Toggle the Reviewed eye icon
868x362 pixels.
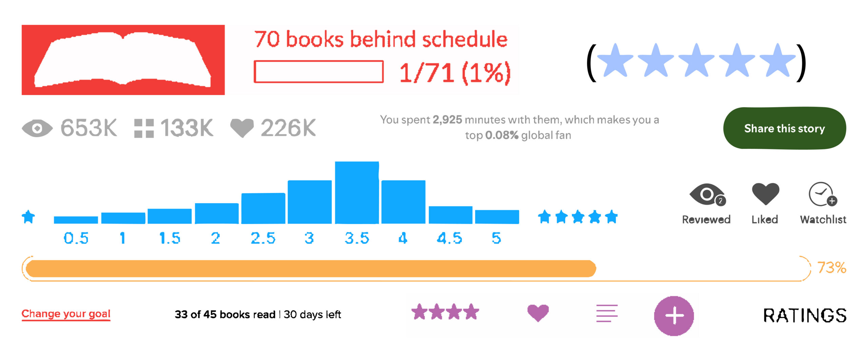707,195
